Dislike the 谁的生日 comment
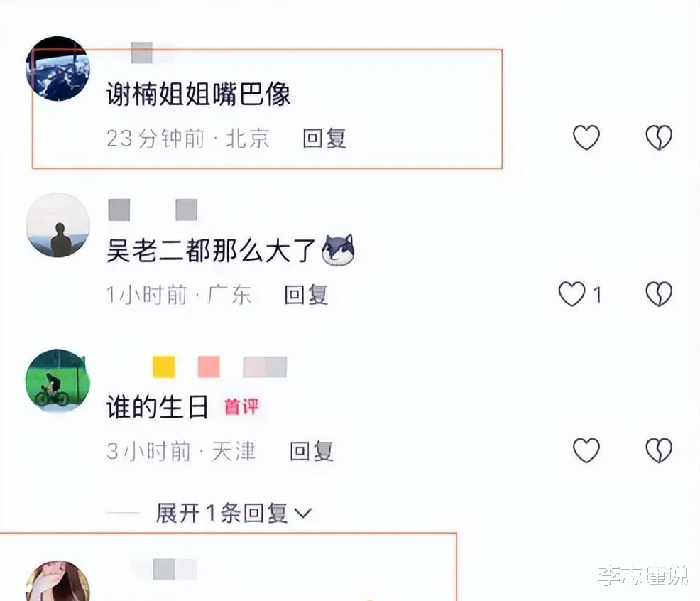This screenshot has height=601, width=700. (659, 450)
